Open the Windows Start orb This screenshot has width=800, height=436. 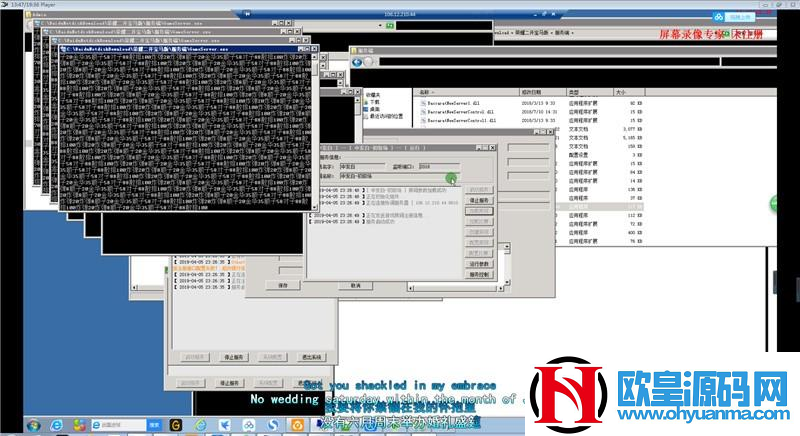click(x=34, y=425)
